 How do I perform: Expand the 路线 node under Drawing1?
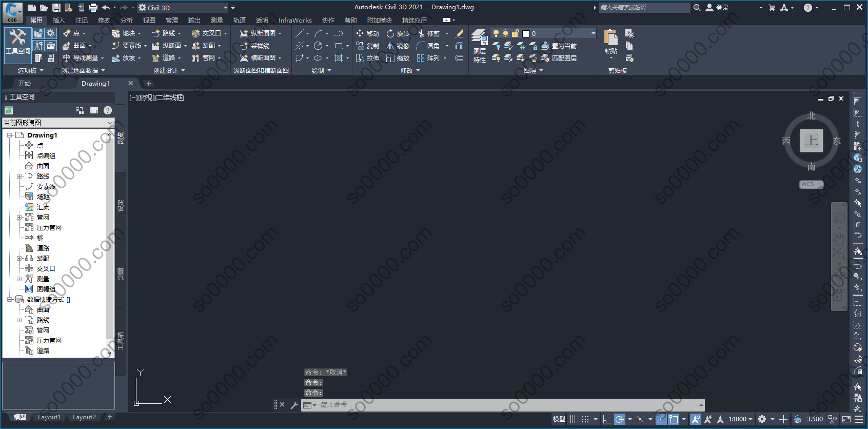pos(19,176)
